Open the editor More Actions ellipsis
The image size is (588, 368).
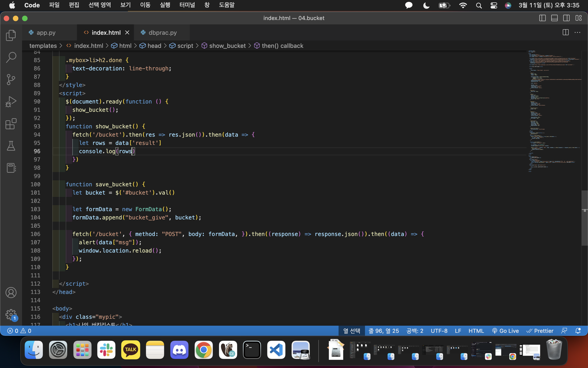click(x=578, y=32)
